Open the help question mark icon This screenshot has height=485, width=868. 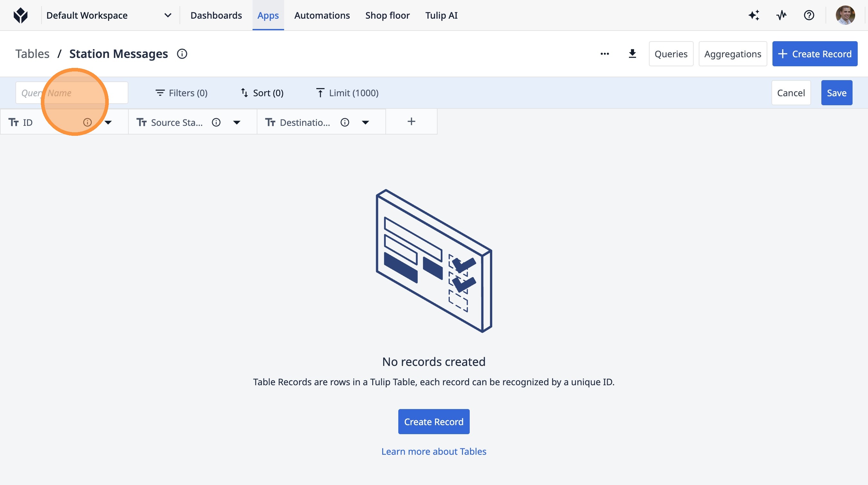(809, 15)
